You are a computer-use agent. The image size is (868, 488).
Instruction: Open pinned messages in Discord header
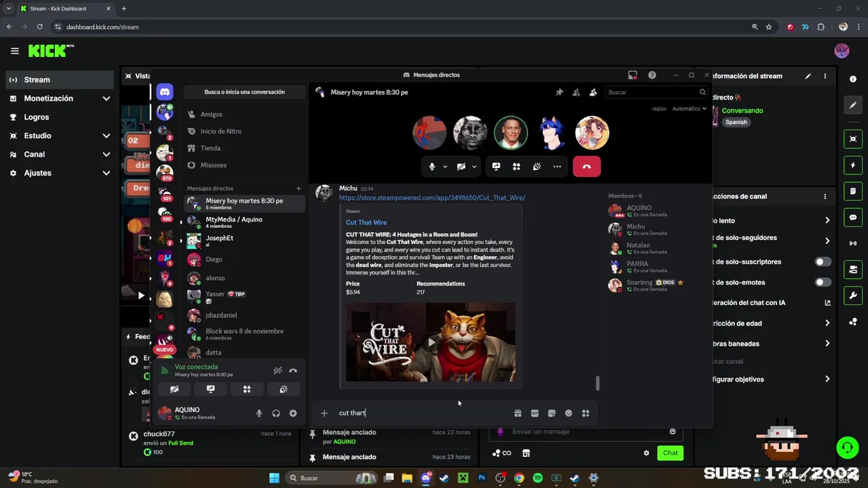559,92
